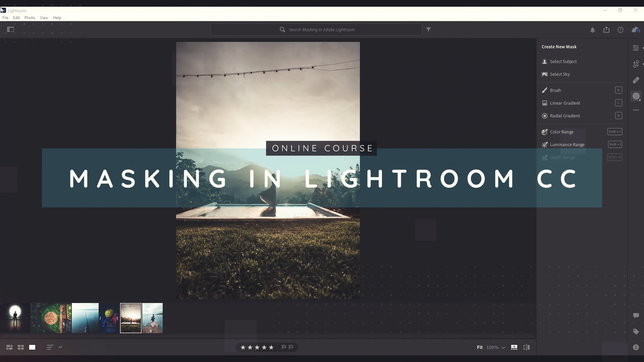Viewport: 644px width, 362px height.
Task: Expand the sort order dropdown
Action: (x=60, y=347)
